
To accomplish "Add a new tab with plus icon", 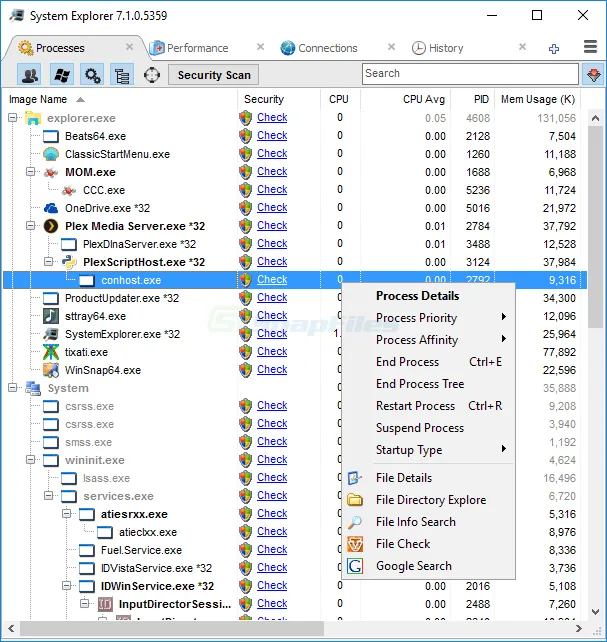I will 554,49.
